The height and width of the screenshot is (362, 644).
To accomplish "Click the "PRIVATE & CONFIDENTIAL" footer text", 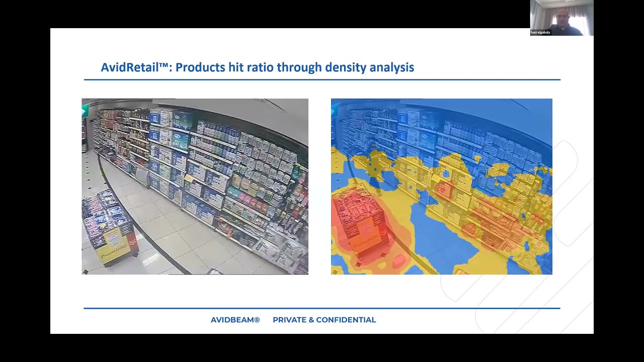I will [324, 320].
